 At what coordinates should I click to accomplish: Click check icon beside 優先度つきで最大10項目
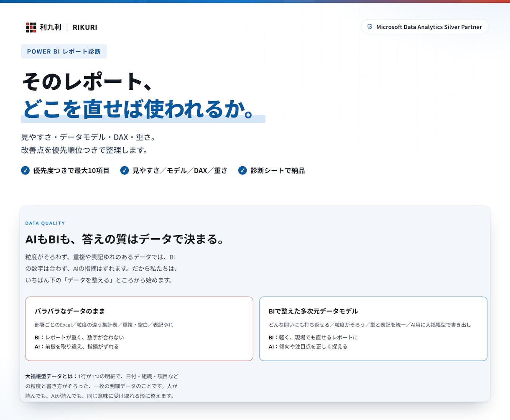point(25,171)
